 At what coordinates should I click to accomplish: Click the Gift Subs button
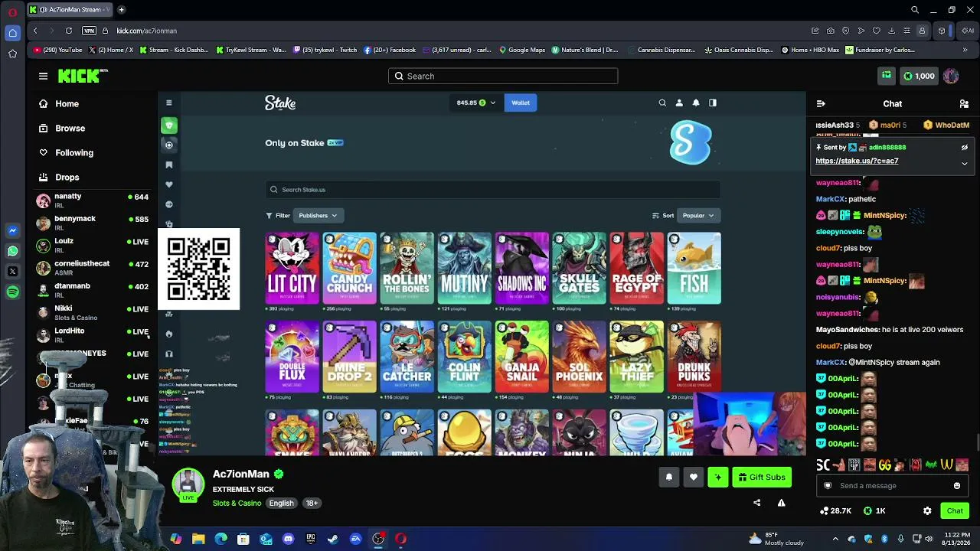tap(762, 477)
